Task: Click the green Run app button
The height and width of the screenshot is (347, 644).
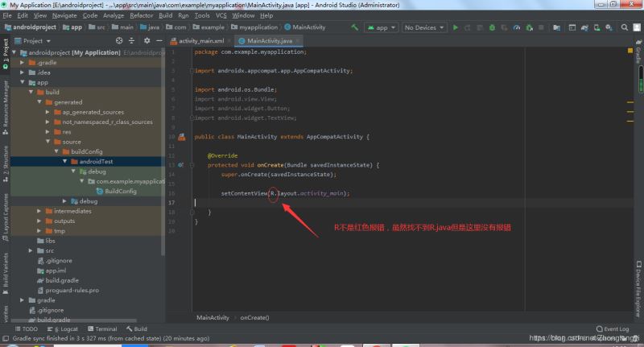Action: coord(455,27)
